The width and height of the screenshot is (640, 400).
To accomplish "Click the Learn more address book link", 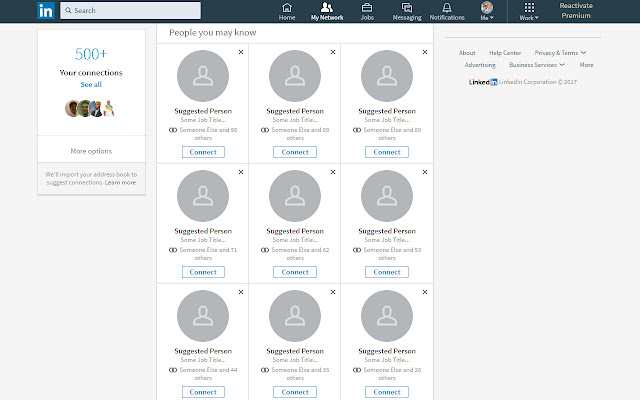I will tap(120, 182).
